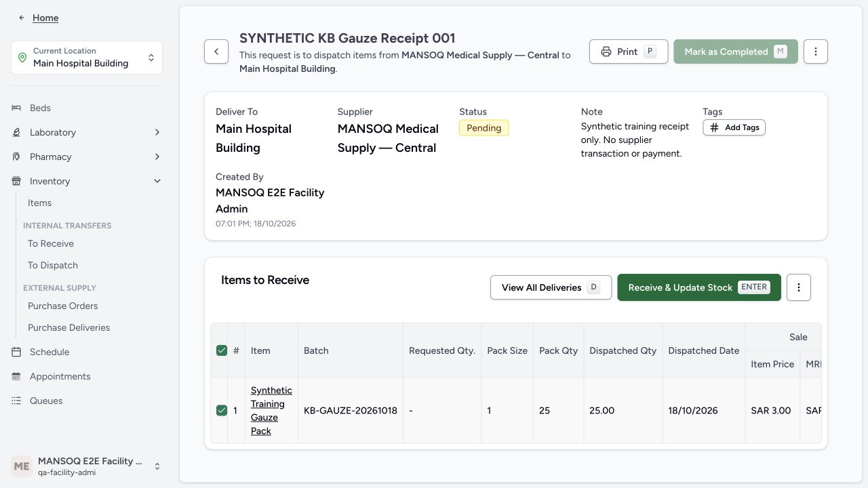The image size is (868, 488).
Task: Click Receive & Update Stock
Action: click(699, 287)
